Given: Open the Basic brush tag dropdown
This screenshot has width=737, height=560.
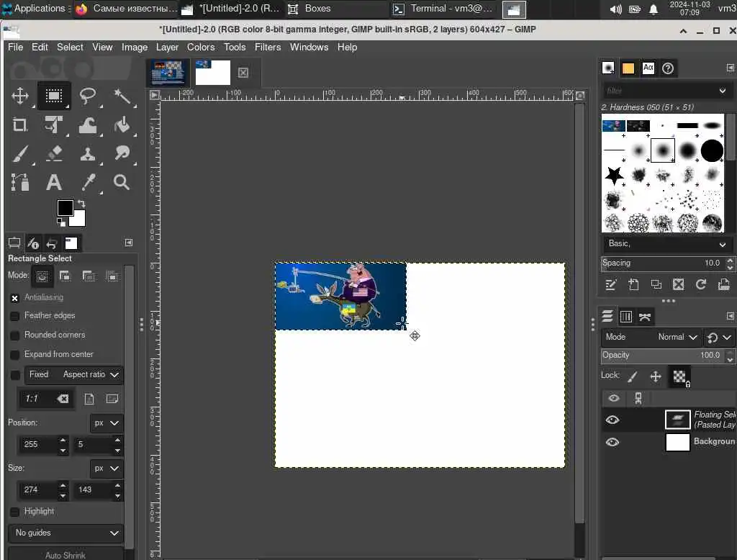Looking at the screenshot, I should (666, 244).
